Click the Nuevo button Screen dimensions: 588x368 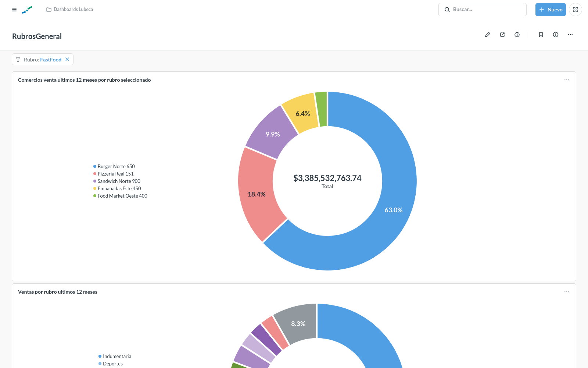(x=551, y=10)
